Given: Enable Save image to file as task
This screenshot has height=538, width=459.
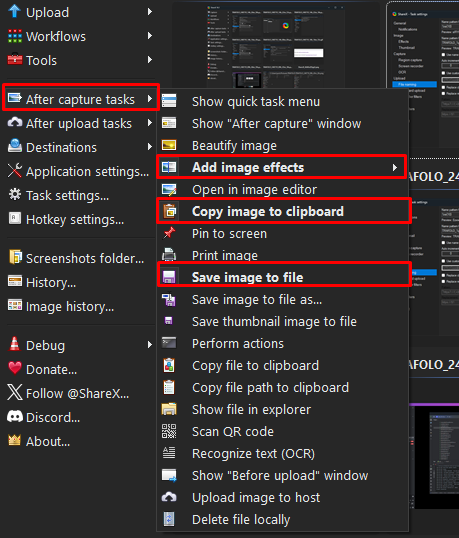Looking at the screenshot, I should (x=283, y=300).
